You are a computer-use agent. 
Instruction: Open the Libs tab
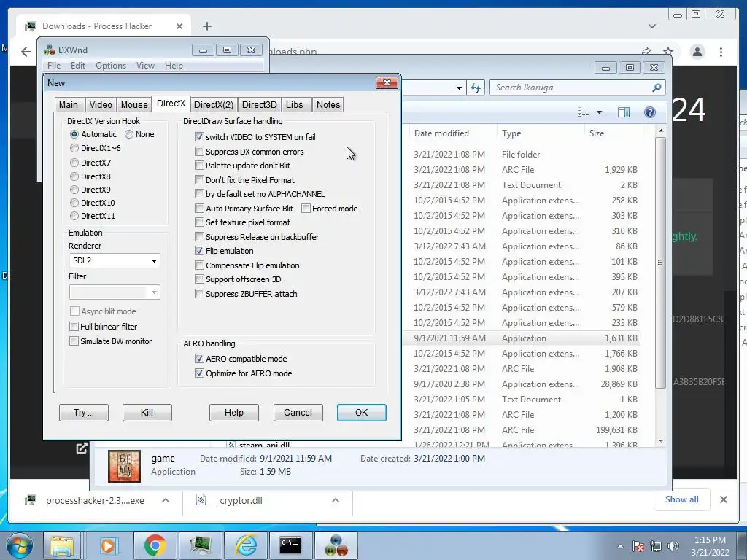295,105
